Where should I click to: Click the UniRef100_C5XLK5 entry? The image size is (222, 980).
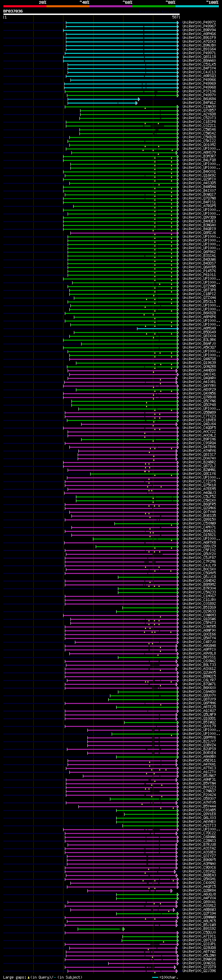coord(199,64)
